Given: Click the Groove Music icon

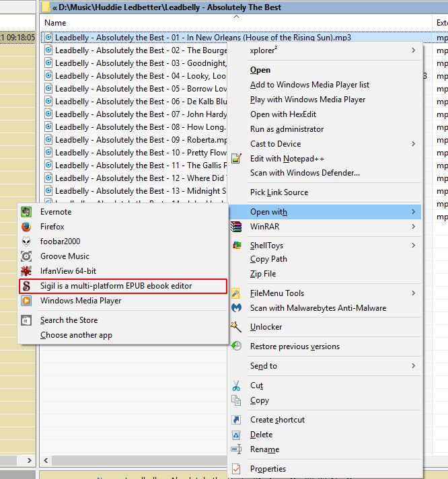Looking at the screenshot, I should click(26, 256).
